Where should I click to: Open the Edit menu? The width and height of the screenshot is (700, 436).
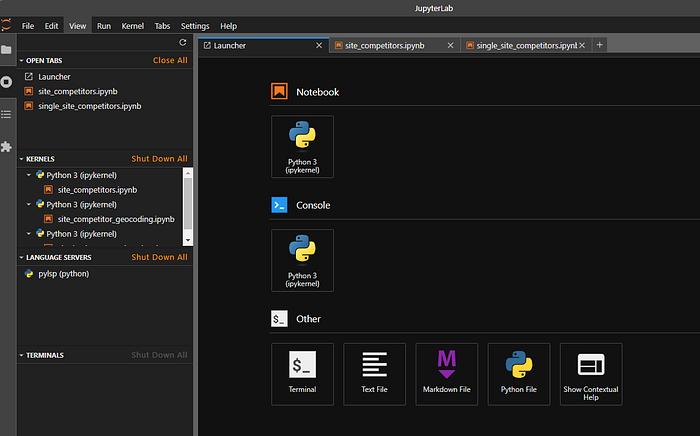point(51,26)
